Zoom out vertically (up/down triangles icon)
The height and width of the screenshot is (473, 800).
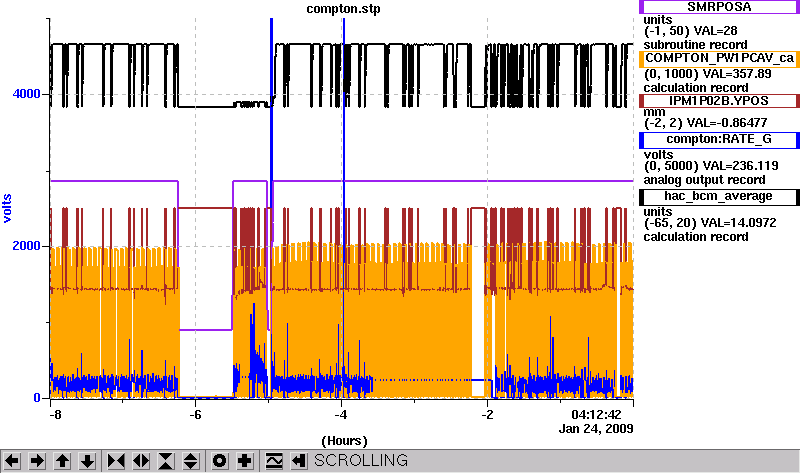tap(191, 461)
